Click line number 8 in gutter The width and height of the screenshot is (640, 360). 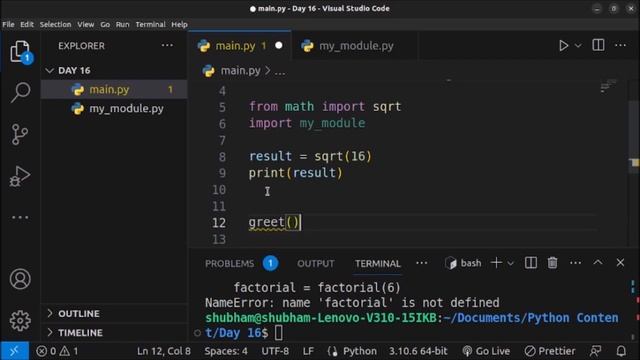point(222,157)
